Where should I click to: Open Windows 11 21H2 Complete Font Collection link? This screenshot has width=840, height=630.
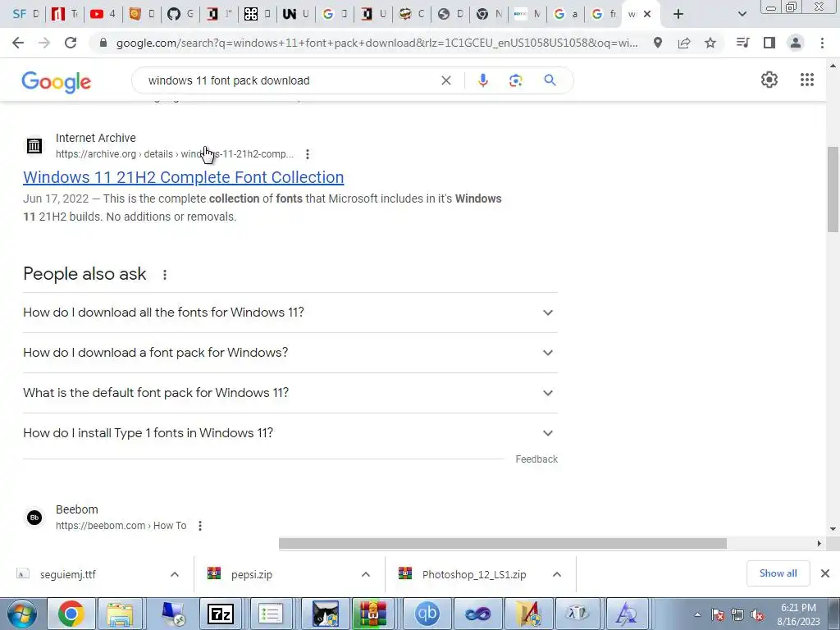pos(183,177)
